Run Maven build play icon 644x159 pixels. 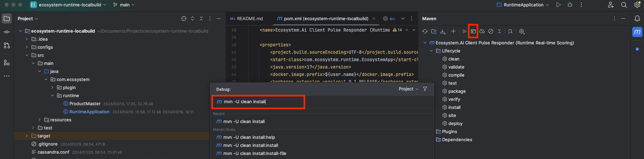(465, 31)
